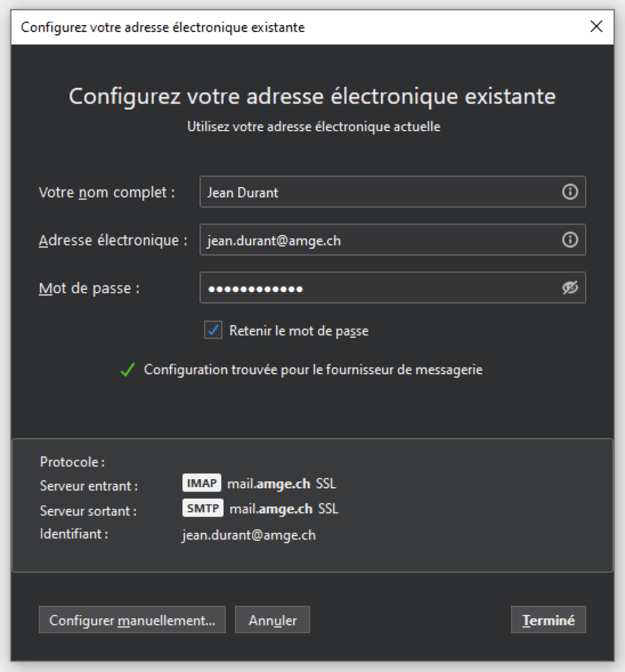Click the Mot de passe label
Viewport: 625px width, 672px height.
(x=89, y=289)
